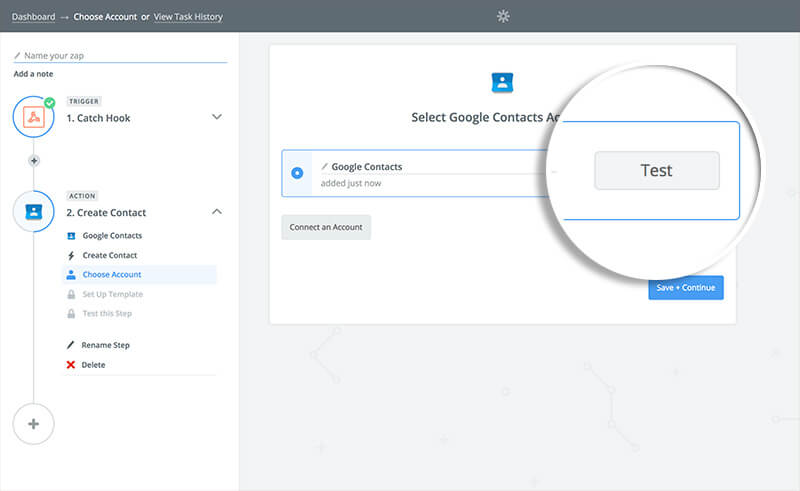Click the Google Contacts icon in substeps

click(71, 236)
